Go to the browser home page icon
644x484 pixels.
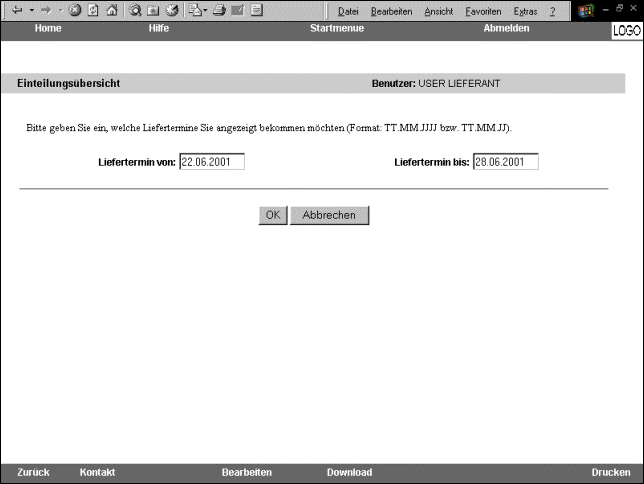pyautogui.click(x=112, y=10)
